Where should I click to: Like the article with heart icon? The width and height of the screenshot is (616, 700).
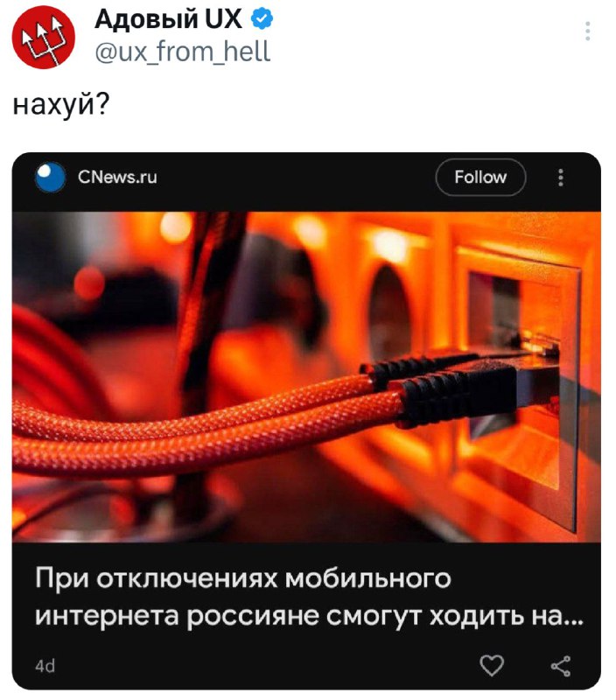492,666
